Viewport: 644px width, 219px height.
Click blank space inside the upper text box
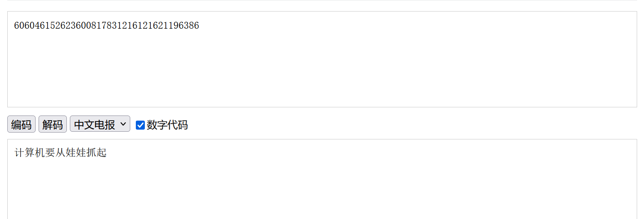click(386, 73)
